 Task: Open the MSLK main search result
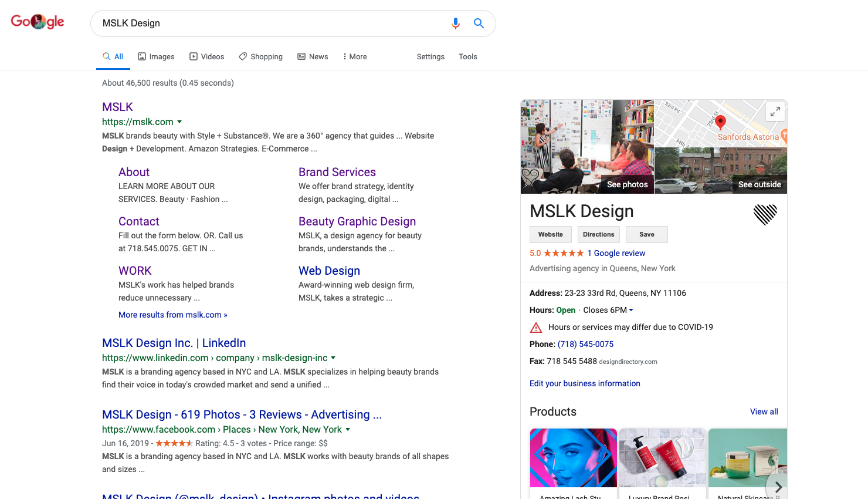point(117,107)
